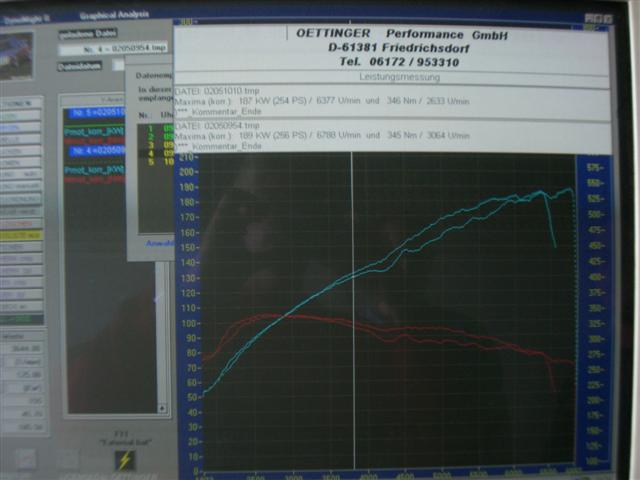Select the blue 'Nr. 5' file row in curve list
This screenshot has height=480, width=640.
(97, 112)
